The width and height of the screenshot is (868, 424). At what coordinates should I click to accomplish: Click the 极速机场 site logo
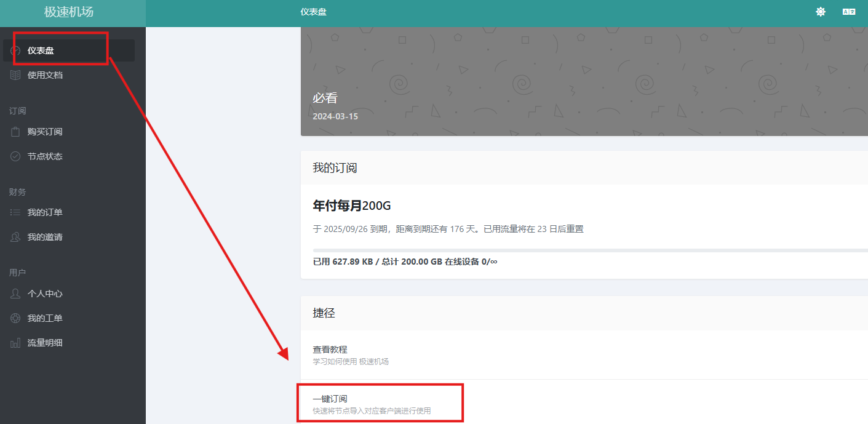(69, 12)
